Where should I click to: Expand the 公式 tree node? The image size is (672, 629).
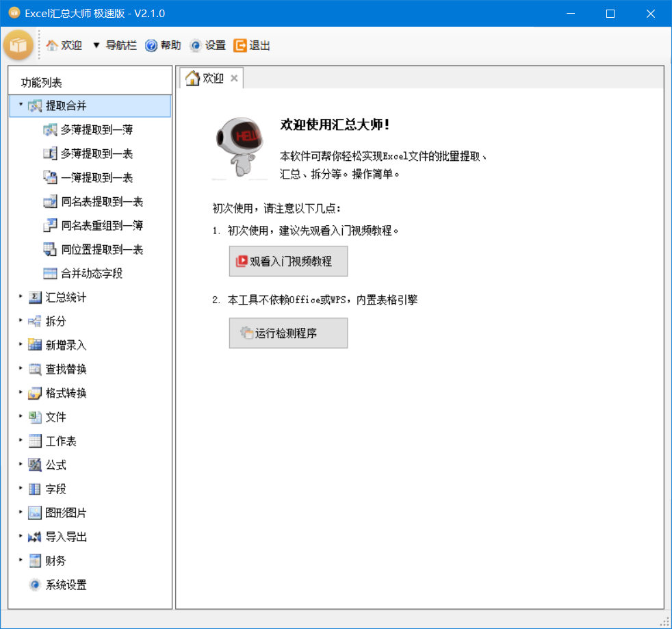tap(21, 464)
